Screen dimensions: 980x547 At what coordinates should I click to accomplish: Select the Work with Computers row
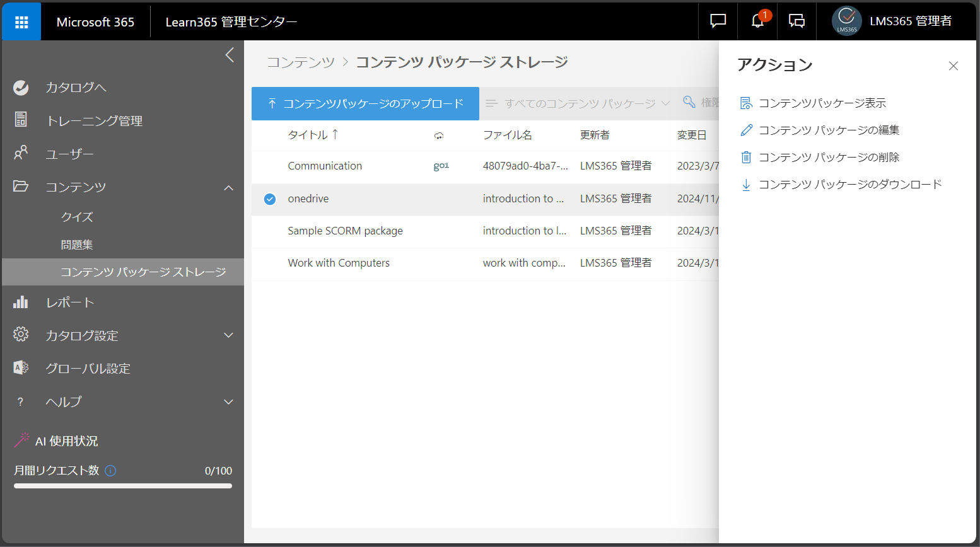pyautogui.click(x=485, y=263)
